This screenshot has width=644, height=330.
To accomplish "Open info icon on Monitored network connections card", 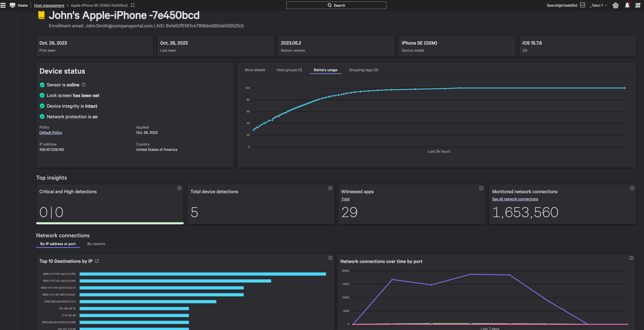I will tap(632, 188).
